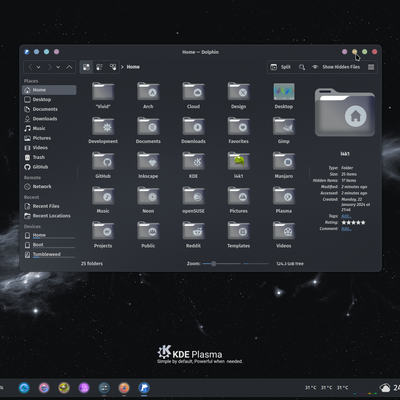Select Downloads in Places sidebar

click(49, 119)
